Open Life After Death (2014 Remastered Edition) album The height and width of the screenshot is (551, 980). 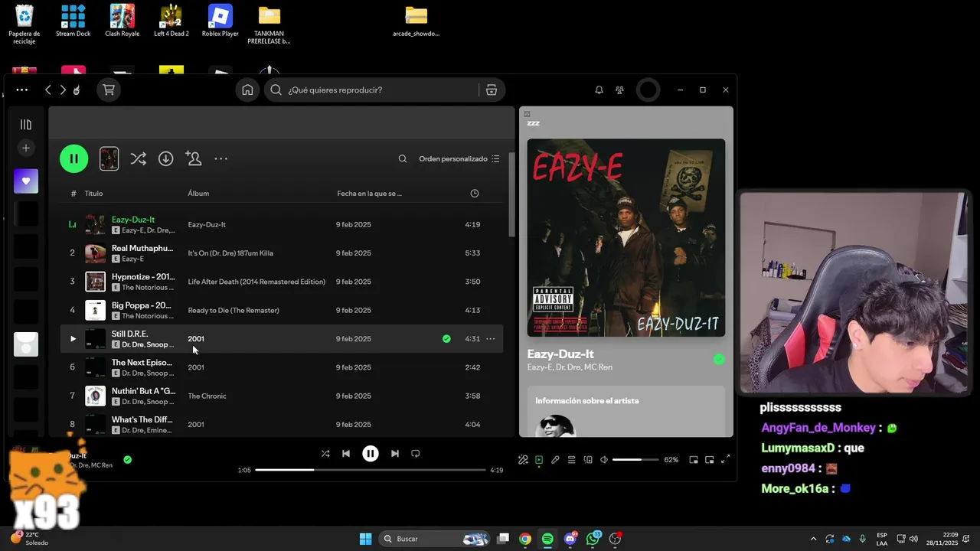[256, 282]
